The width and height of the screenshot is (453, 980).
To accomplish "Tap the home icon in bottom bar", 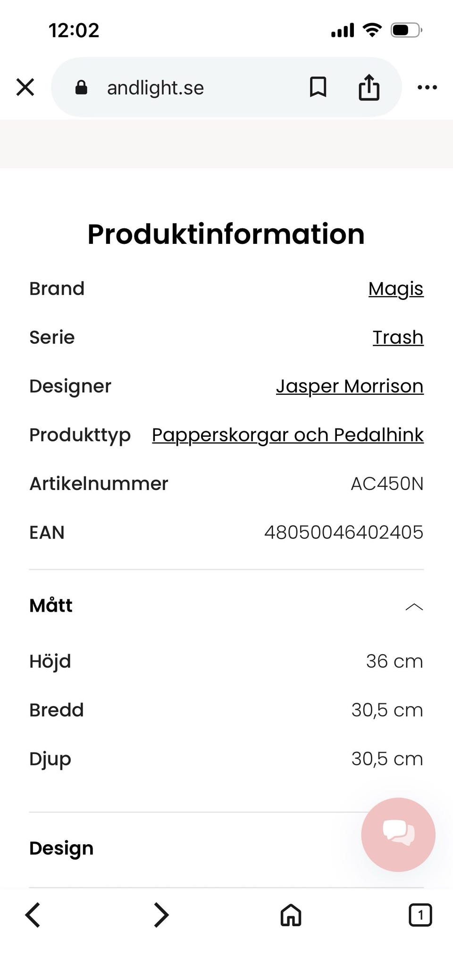I will [x=291, y=915].
